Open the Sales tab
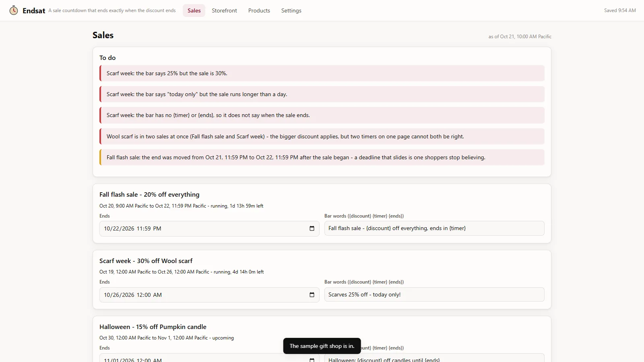The width and height of the screenshot is (644, 362). click(194, 10)
